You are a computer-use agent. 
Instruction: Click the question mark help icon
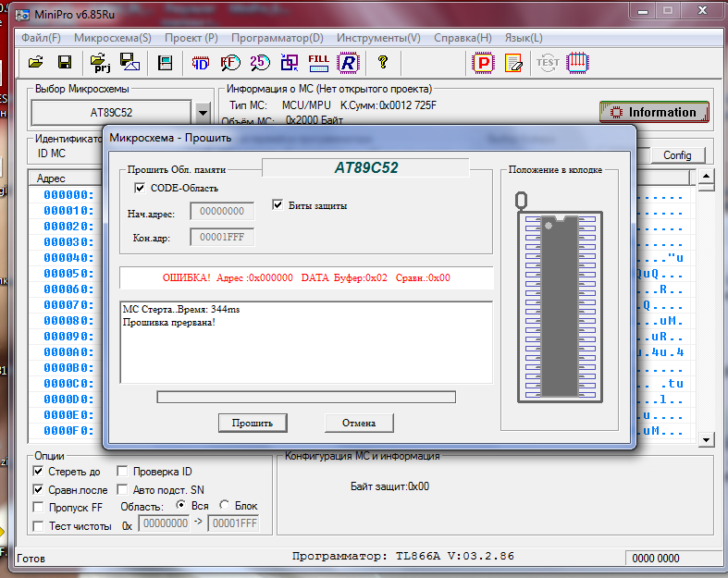tap(382, 62)
